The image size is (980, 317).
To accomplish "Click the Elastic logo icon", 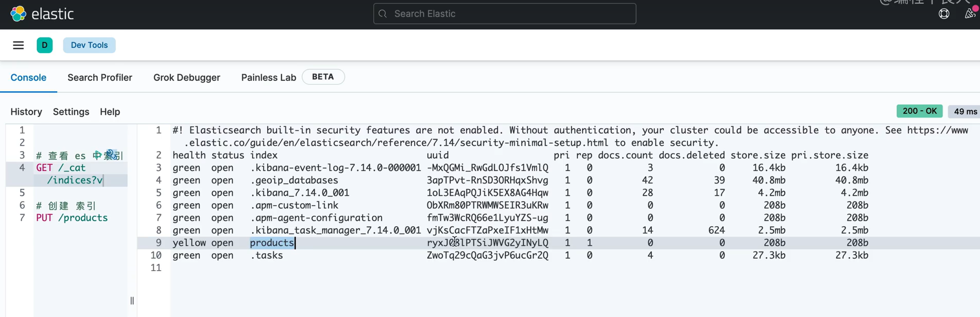I will click(18, 14).
